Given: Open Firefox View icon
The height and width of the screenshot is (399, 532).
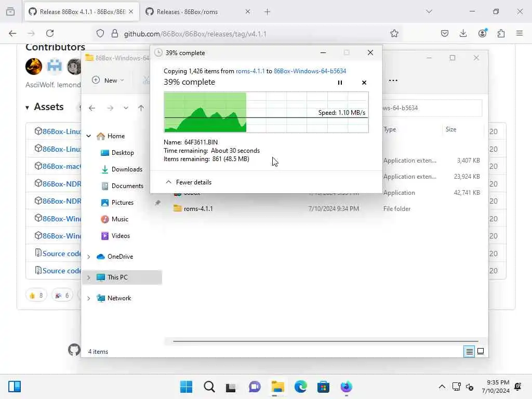Looking at the screenshot, I should 10,12.
